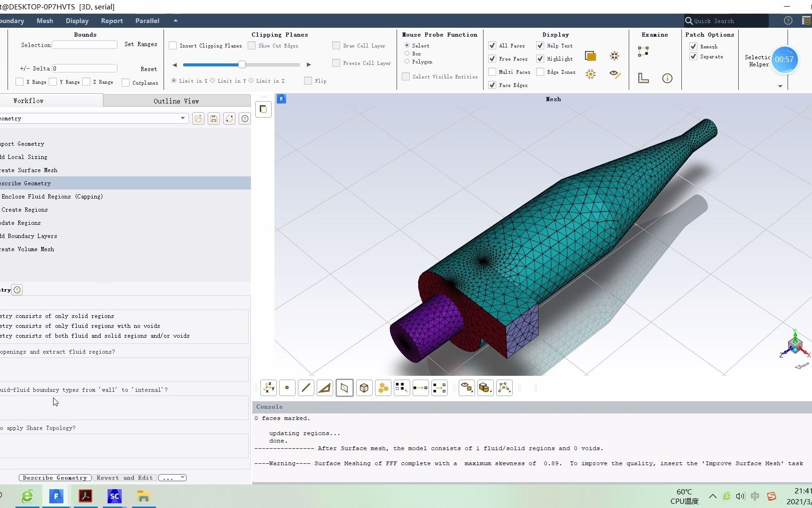Select the box selection tool with yellow cubes icon

[x=383, y=388]
